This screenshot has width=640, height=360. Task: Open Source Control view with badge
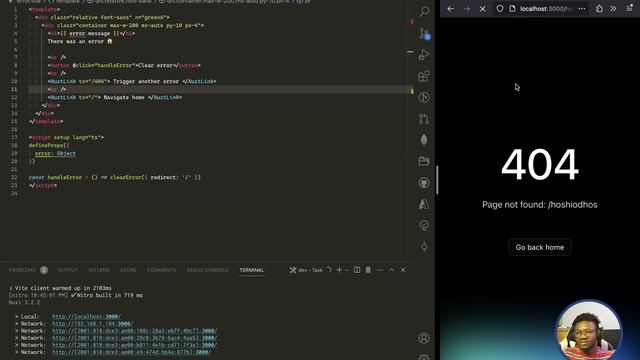424,33
